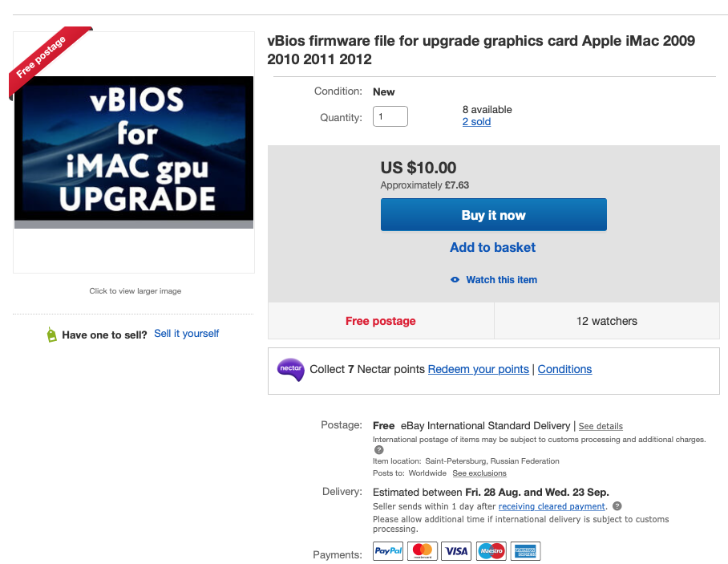
Task: Focus the Quantity input field
Action: 390,117
